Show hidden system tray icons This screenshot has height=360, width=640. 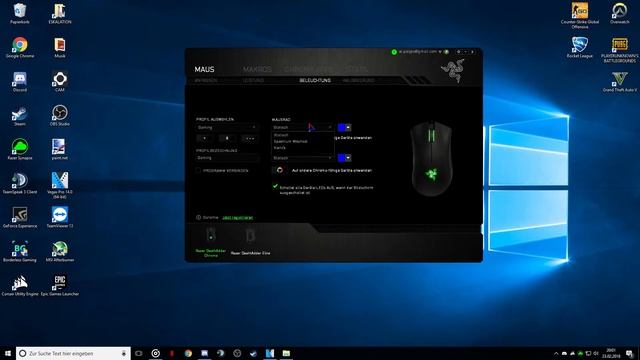(x=556, y=353)
